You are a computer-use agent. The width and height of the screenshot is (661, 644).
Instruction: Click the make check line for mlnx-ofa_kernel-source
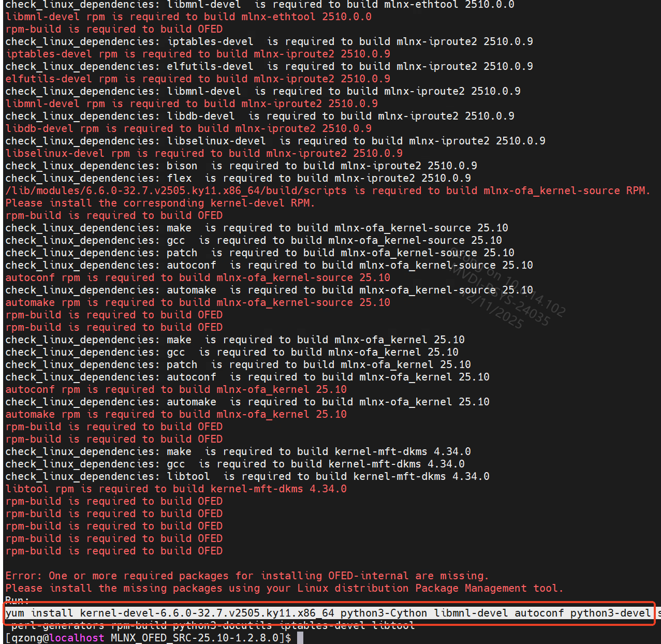257,228
